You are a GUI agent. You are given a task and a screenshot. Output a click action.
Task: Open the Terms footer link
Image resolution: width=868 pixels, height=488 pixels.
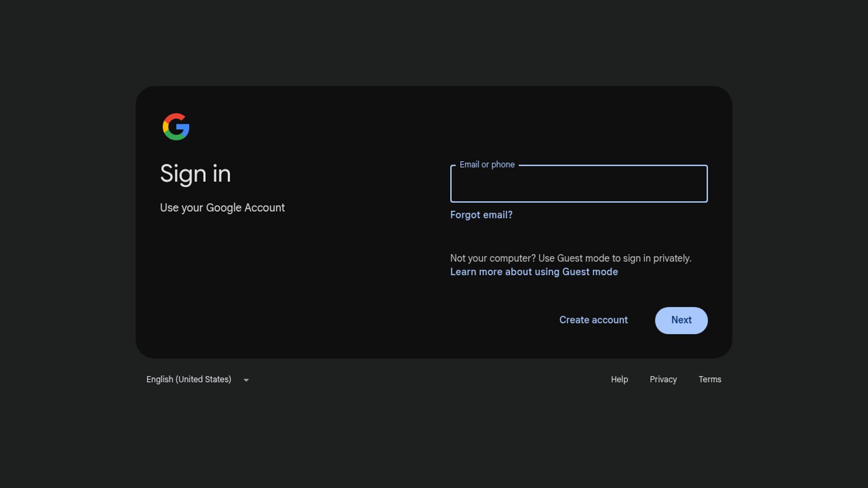click(x=710, y=380)
